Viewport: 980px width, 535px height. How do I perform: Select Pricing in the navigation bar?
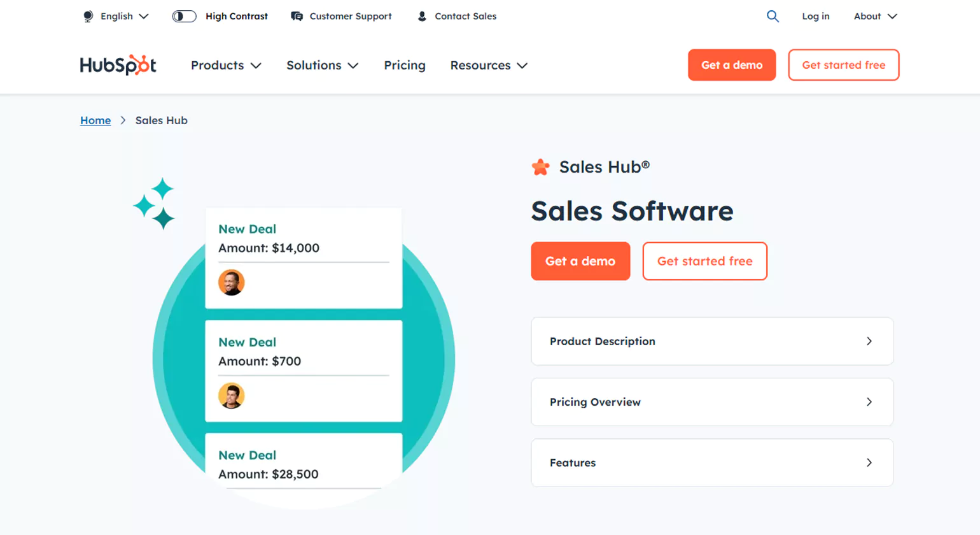(404, 65)
